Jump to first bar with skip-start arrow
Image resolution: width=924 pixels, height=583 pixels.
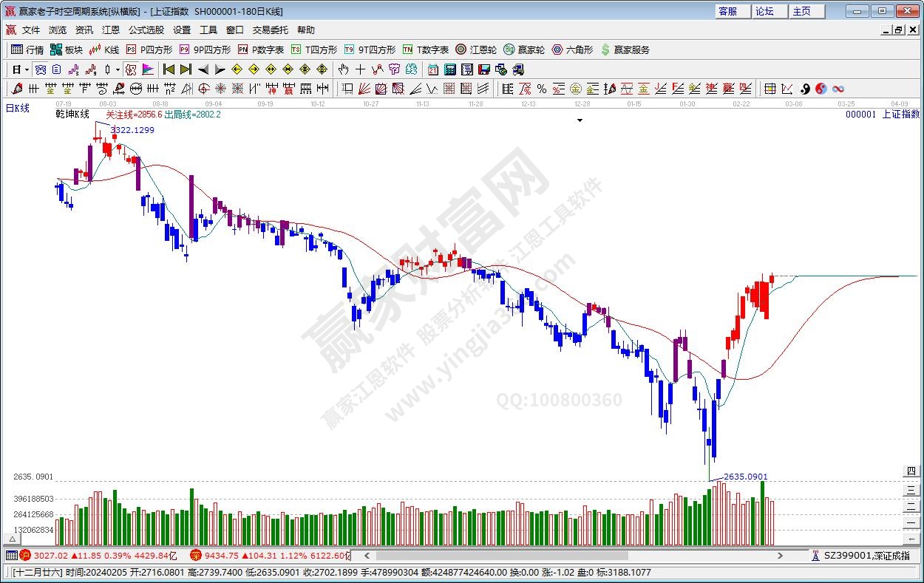point(169,69)
